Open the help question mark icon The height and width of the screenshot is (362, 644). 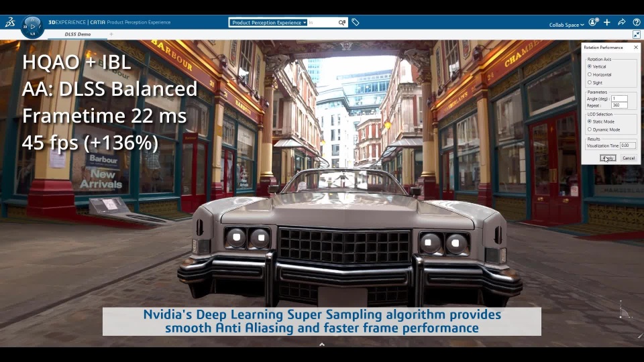[x=636, y=22]
